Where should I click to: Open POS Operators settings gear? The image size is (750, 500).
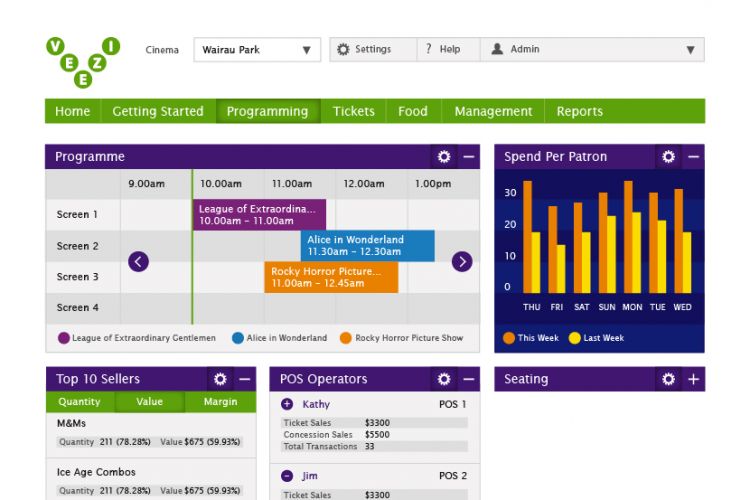pos(444,379)
